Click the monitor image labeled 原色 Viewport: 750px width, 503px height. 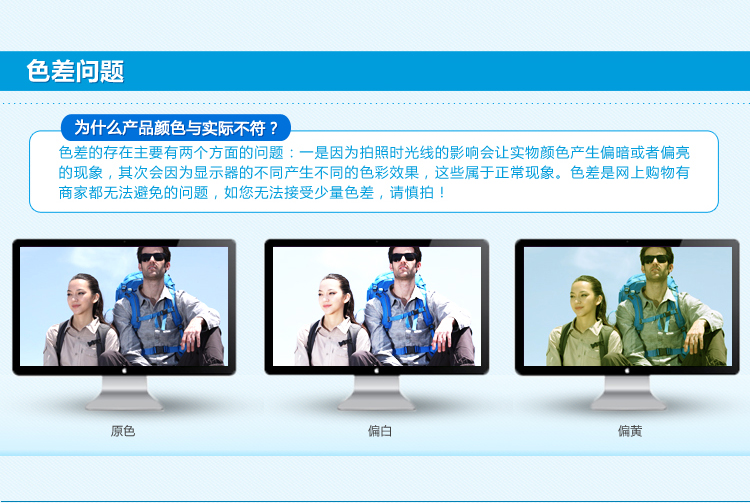coord(124,325)
